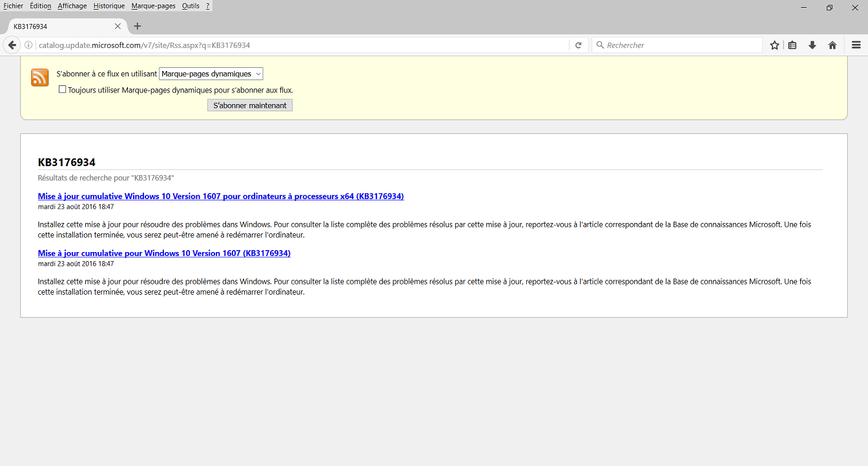Screen dimensions: 868x466
Task: Open the Outils menu
Action: [x=191, y=6]
